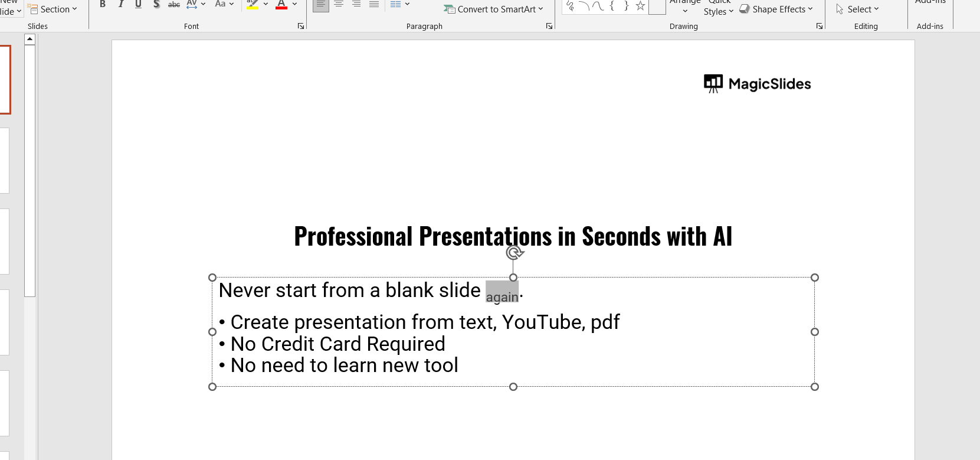Screen dimensions: 980x460
Task: Click the top-left text box resize handle
Action: click(x=212, y=278)
